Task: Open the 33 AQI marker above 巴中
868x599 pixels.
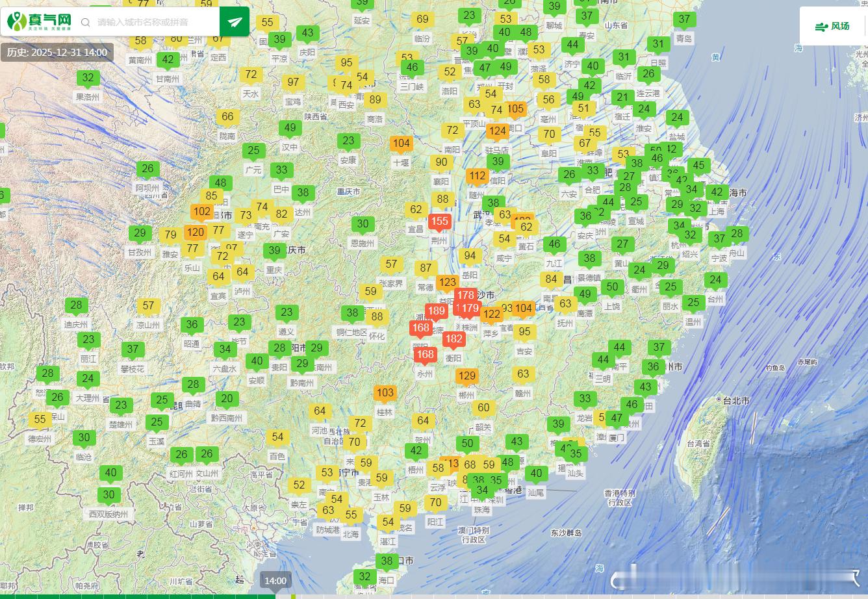Action: 281,170
